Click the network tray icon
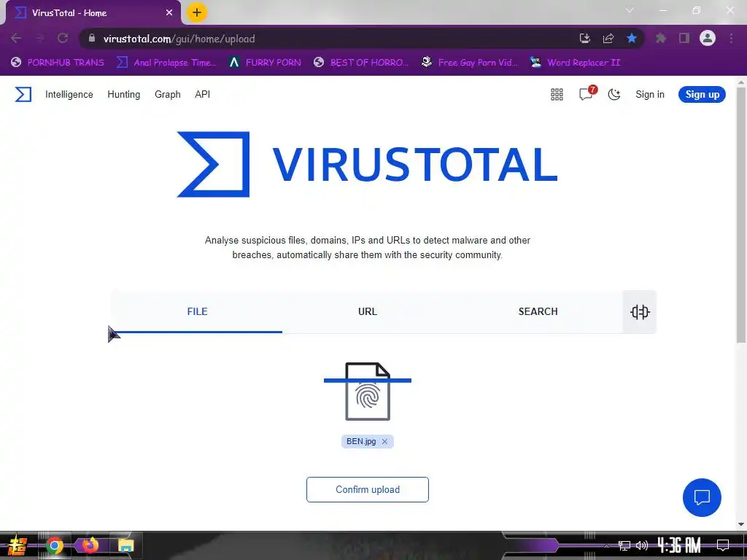This screenshot has height=560, width=747. (624, 545)
